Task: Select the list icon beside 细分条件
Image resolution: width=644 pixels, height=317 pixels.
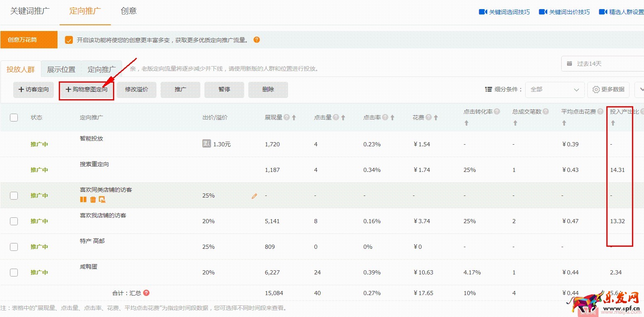Action: click(x=488, y=89)
